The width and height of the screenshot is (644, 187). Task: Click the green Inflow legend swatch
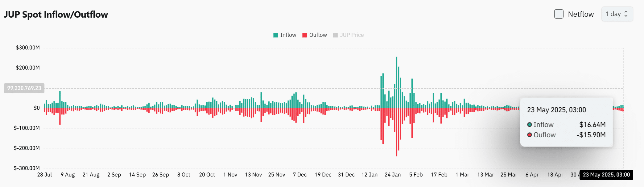(x=276, y=35)
